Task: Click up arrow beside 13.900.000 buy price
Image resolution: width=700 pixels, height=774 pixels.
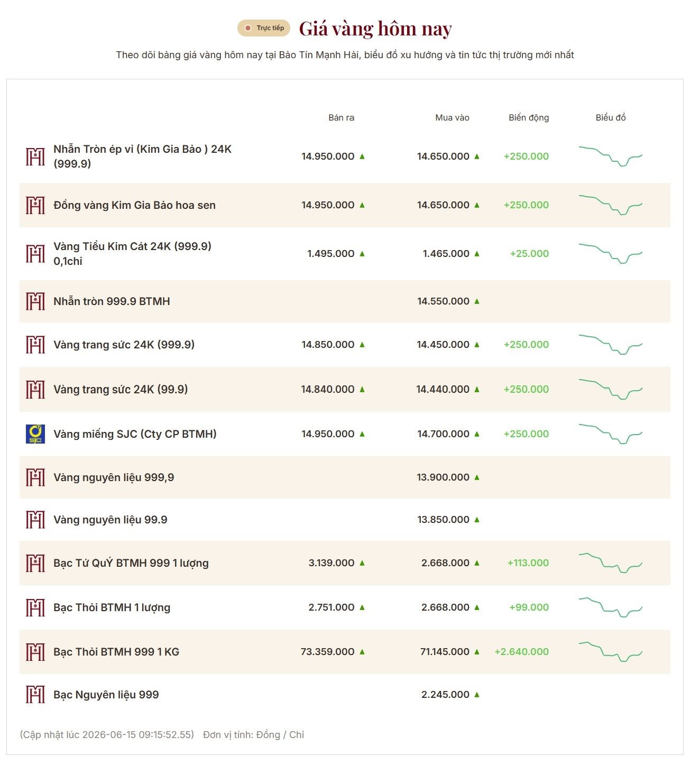Action: [477, 477]
